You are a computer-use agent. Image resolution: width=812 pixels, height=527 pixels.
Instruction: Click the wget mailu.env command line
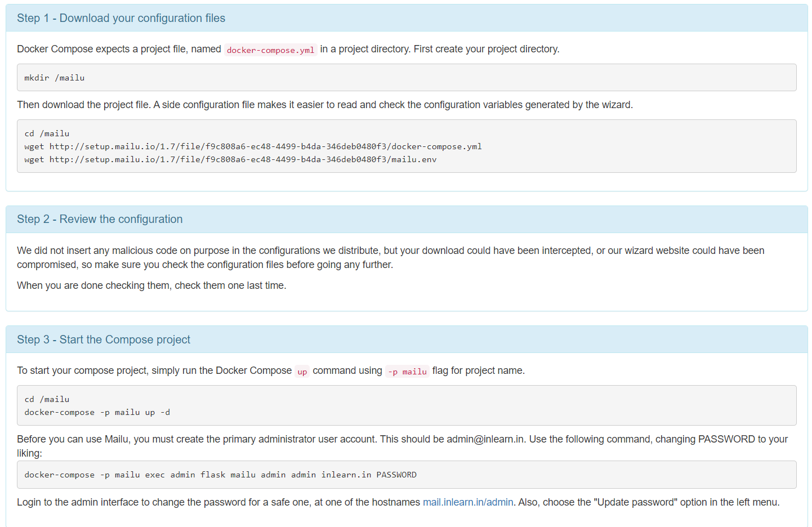[230, 159]
